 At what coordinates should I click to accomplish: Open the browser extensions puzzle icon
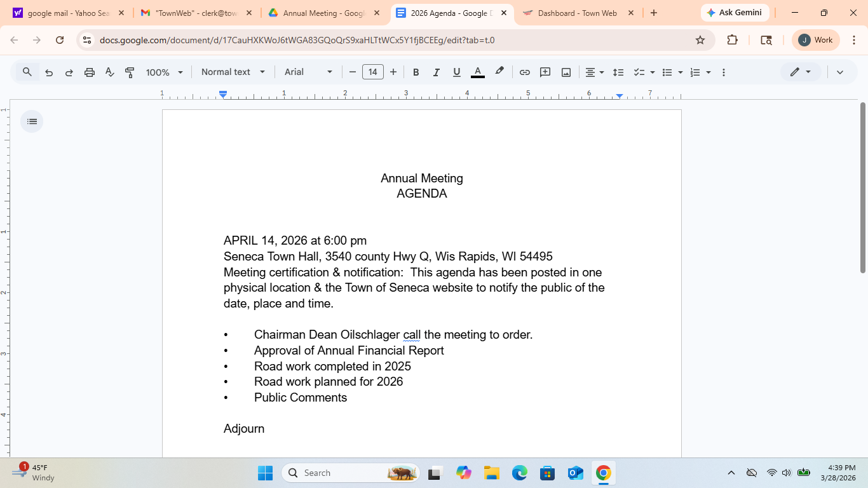tap(732, 40)
